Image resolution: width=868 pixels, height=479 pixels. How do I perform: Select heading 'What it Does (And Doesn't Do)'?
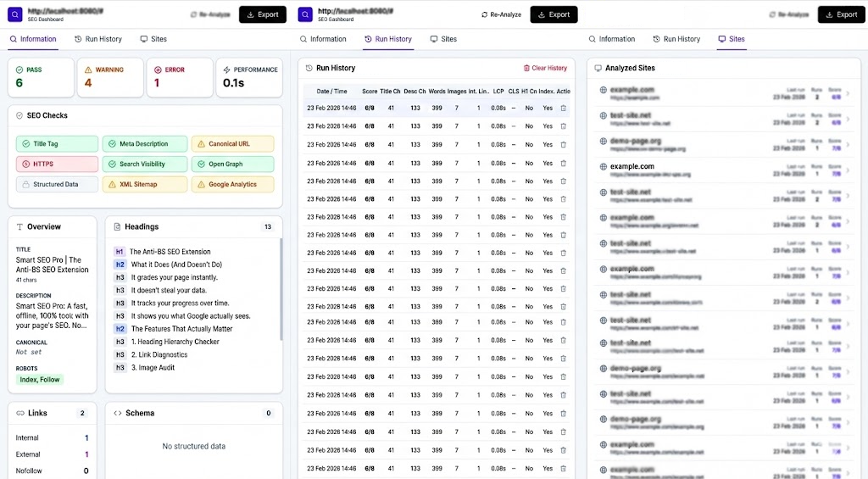click(x=176, y=265)
